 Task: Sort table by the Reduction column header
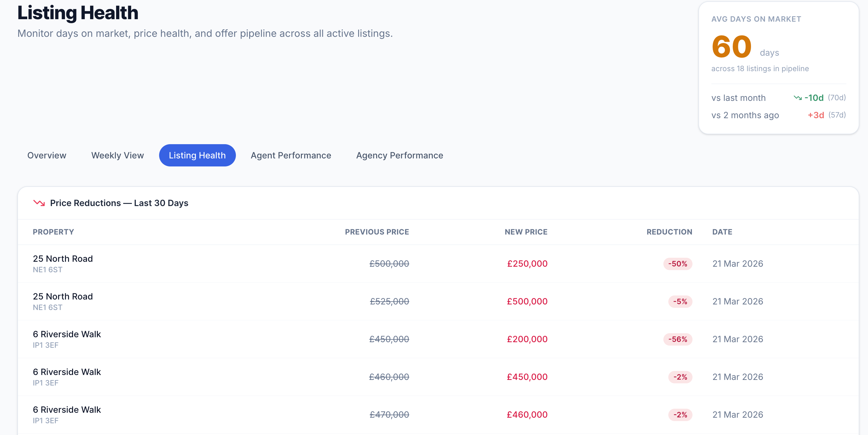coord(669,232)
